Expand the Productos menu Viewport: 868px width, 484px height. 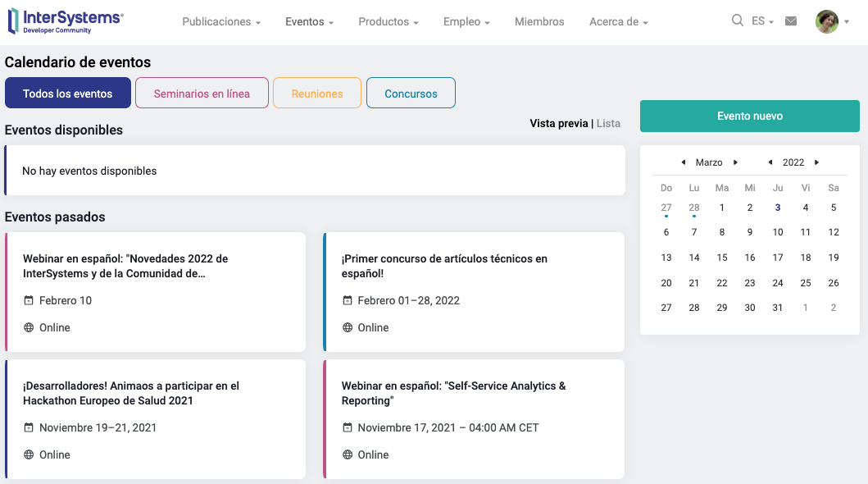(389, 22)
